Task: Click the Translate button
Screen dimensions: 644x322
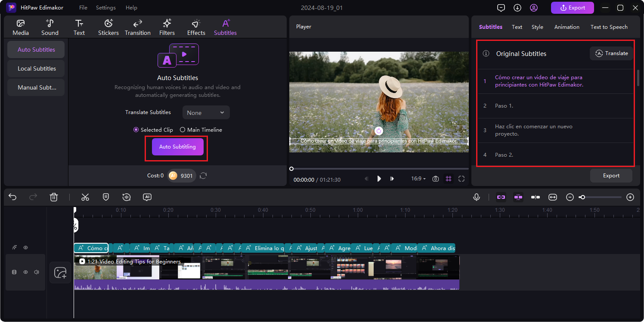Action: click(611, 53)
